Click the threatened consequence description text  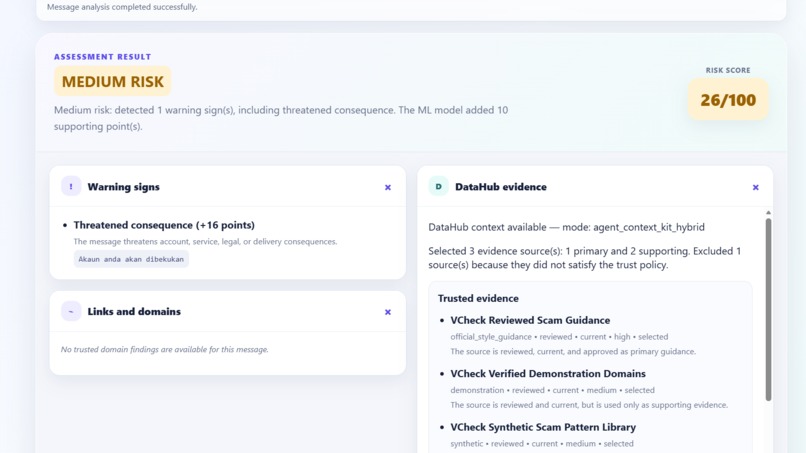(x=205, y=242)
